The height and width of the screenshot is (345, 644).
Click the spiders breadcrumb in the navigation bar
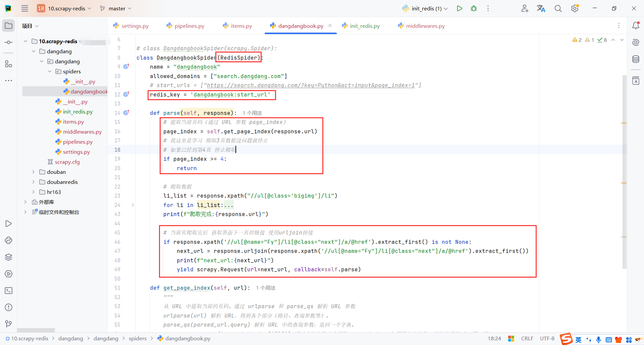(x=138, y=338)
